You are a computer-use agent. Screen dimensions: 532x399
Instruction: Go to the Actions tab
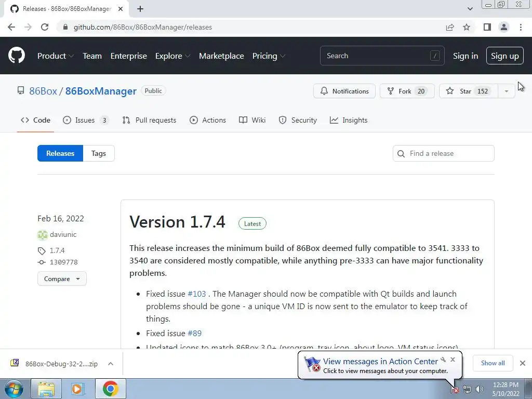[x=208, y=120]
